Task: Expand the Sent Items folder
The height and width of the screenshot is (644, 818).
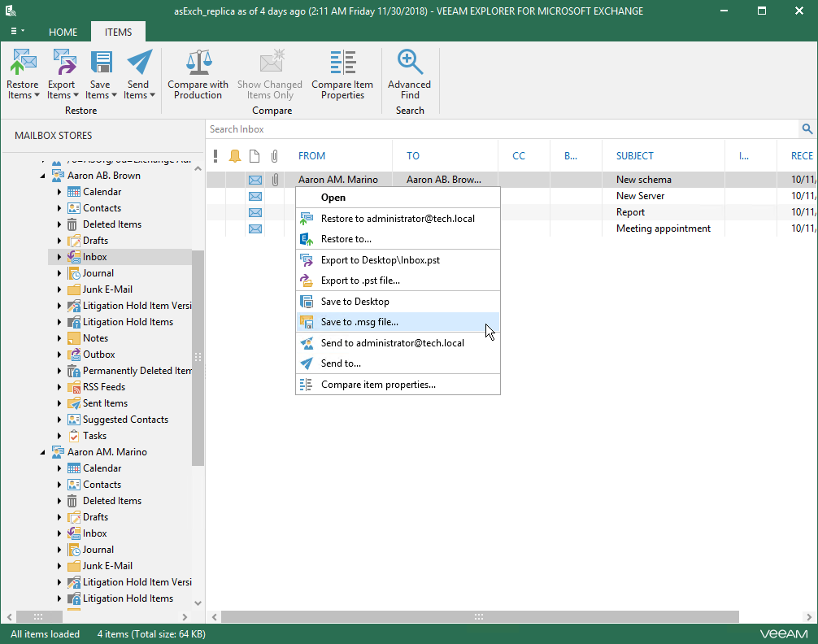Action: click(59, 403)
